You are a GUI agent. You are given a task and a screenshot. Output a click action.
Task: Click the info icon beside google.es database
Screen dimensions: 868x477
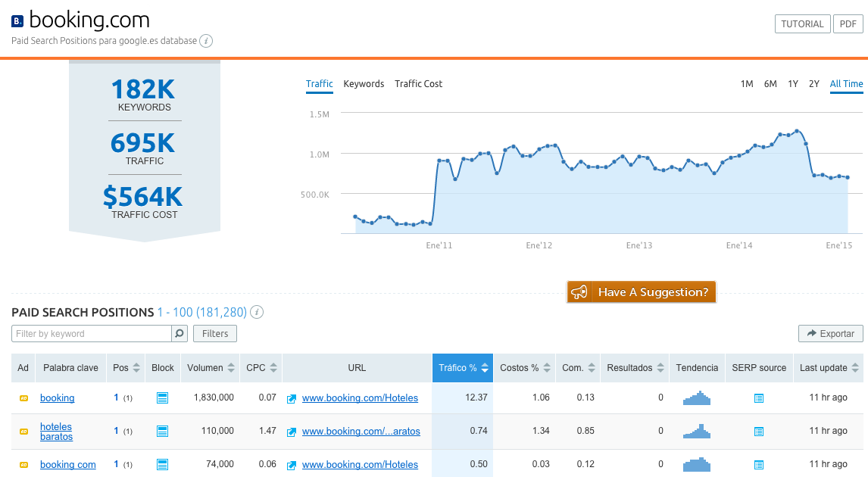[x=206, y=41]
